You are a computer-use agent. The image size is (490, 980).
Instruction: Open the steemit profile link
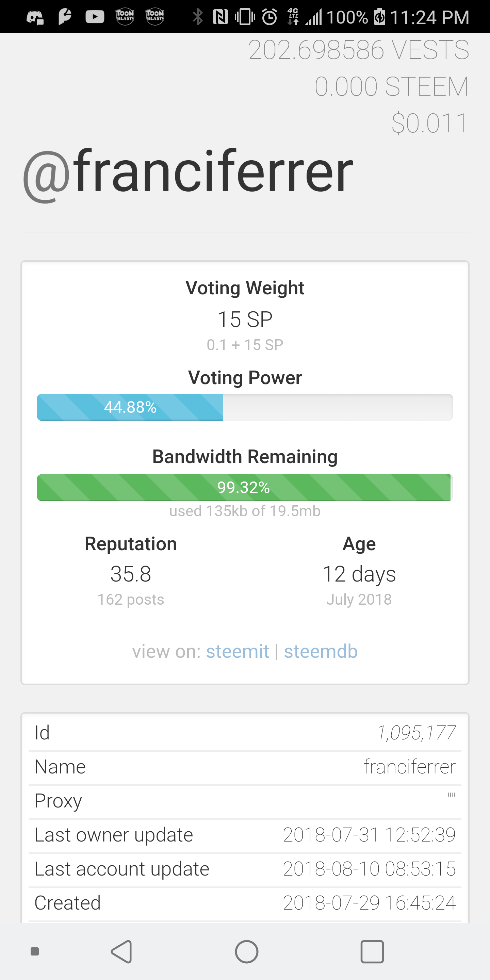[x=238, y=651]
